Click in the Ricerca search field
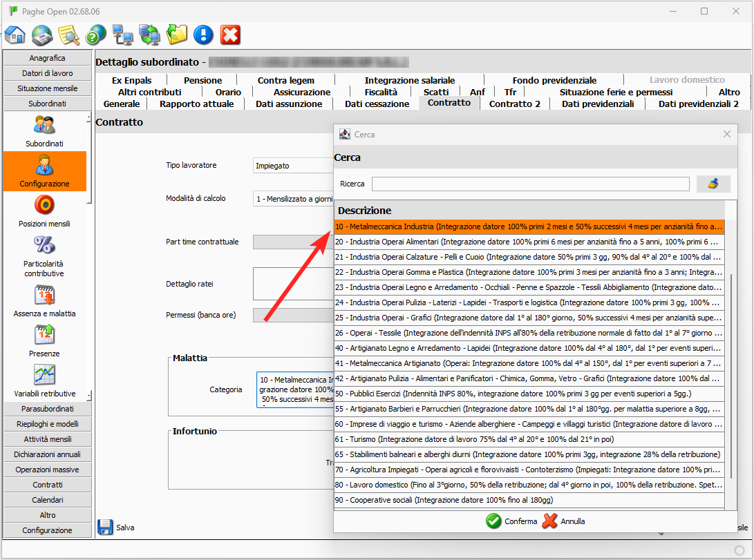The height and width of the screenshot is (560, 754). tap(530, 184)
